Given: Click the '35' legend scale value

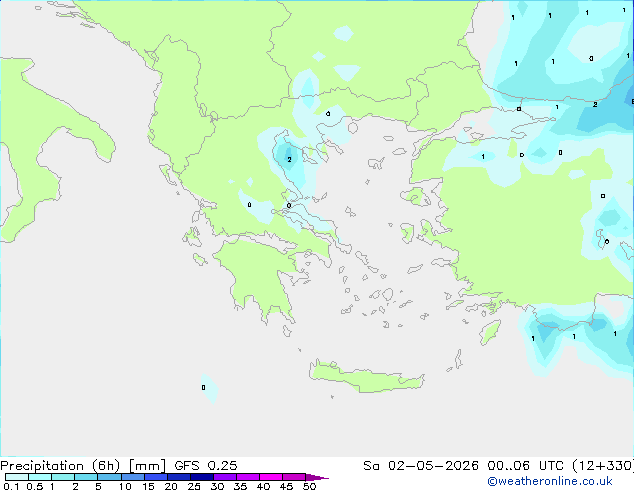Looking at the screenshot, I should [x=240, y=486].
